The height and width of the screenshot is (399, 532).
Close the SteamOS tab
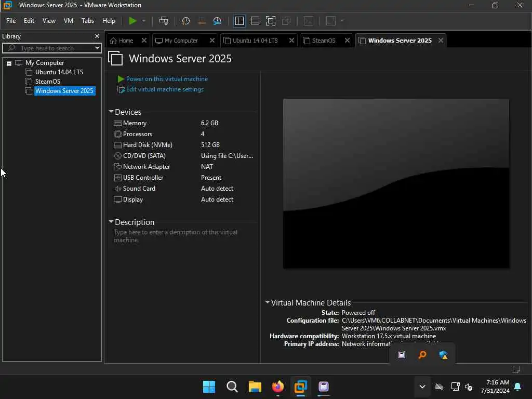coord(347,41)
